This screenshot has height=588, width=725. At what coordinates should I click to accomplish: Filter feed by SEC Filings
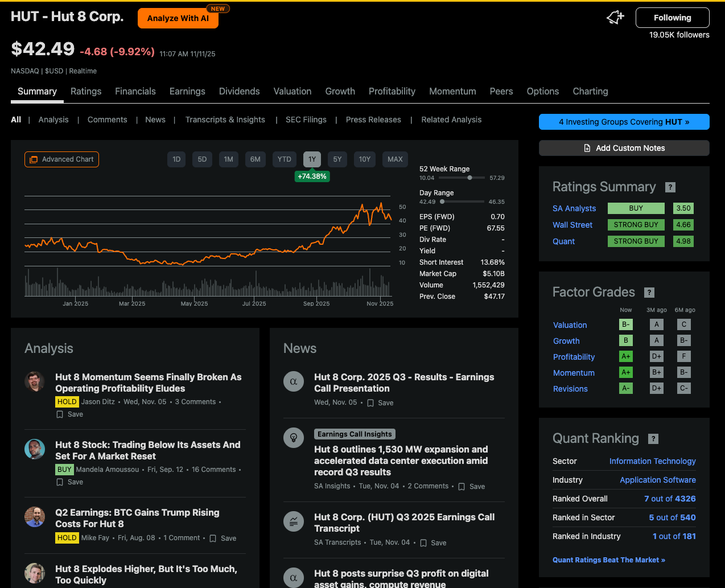point(306,120)
